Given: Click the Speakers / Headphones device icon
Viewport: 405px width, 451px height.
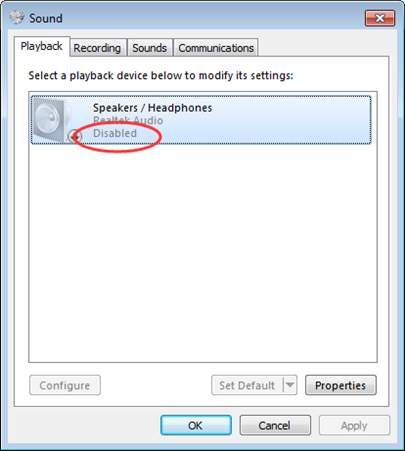Looking at the screenshot, I should [x=52, y=120].
